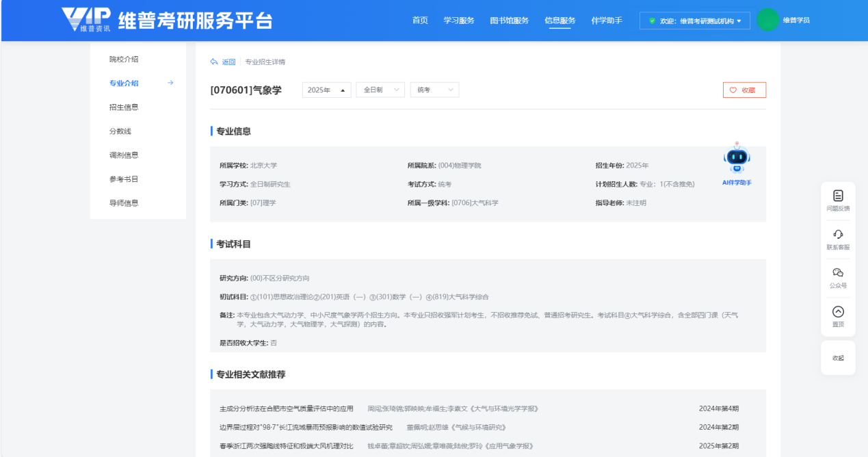The image size is (868, 457).
Task: Click the 置顶 scroll-to-top arrow icon
Action: coord(838,312)
